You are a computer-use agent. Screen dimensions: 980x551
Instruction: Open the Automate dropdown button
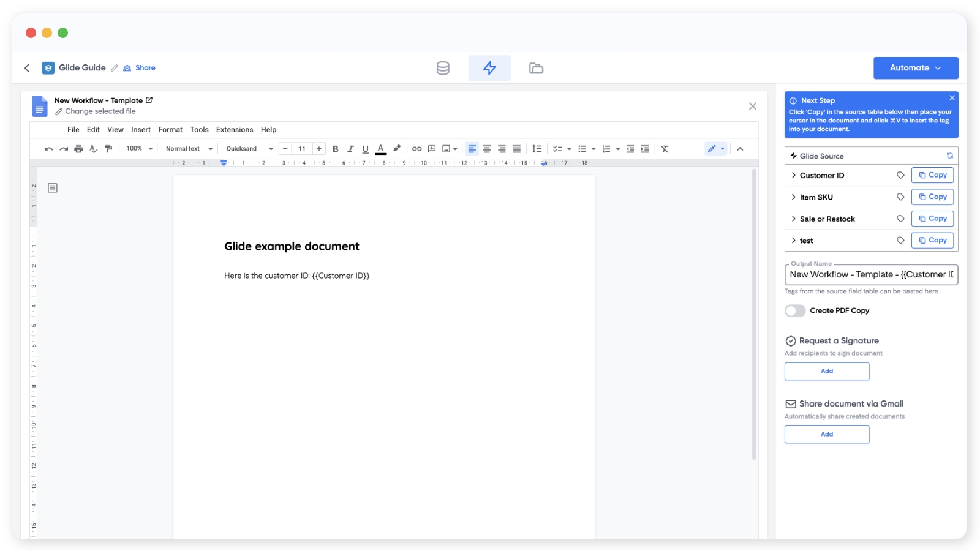915,68
